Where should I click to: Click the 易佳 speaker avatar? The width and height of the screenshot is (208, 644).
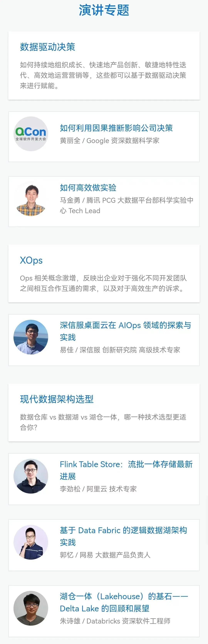click(31, 337)
